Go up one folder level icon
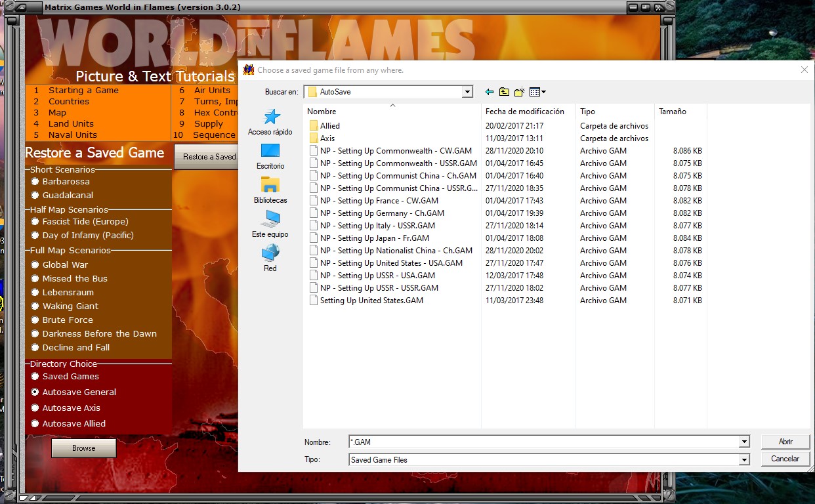815x504 pixels. pyautogui.click(x=504, y=92)
